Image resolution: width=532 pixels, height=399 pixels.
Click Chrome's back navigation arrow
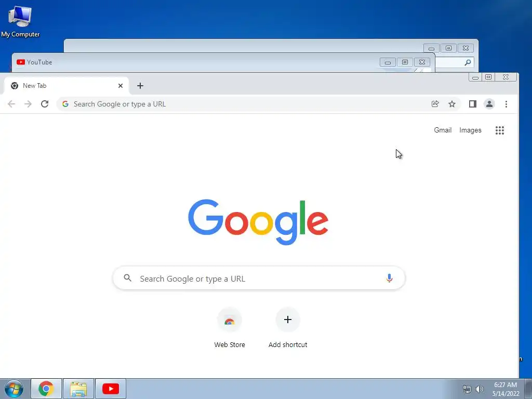coord(11,104)
